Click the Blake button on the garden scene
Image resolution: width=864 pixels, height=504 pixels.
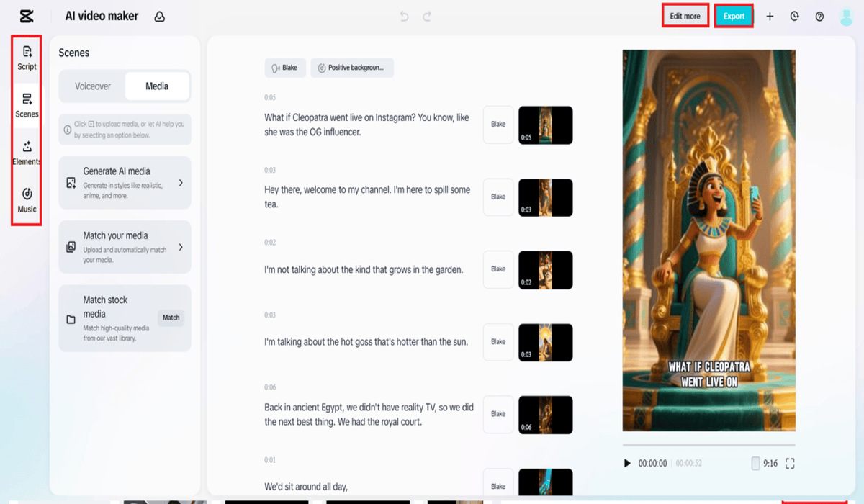[x=498, y=269]
